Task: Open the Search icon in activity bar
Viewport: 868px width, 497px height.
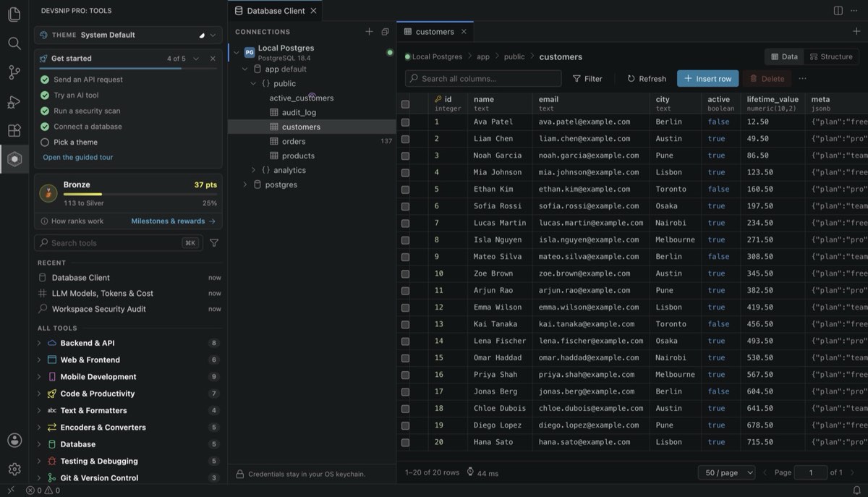Action: coord(14,43)
